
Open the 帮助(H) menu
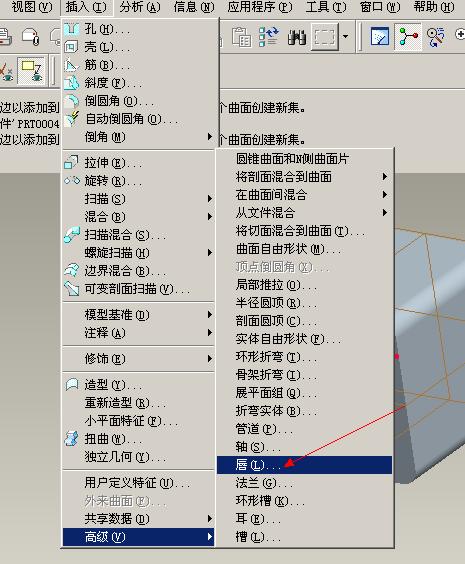click(434, 7)
